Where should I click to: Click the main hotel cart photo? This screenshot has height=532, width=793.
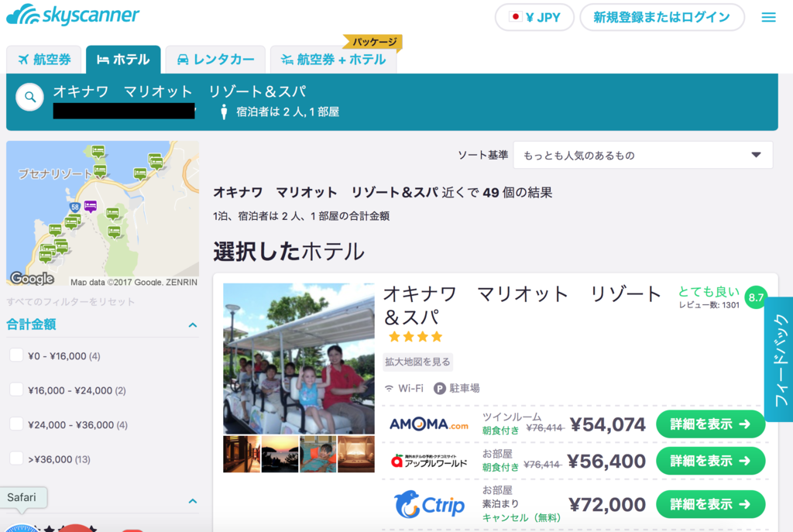click(299, 359)
